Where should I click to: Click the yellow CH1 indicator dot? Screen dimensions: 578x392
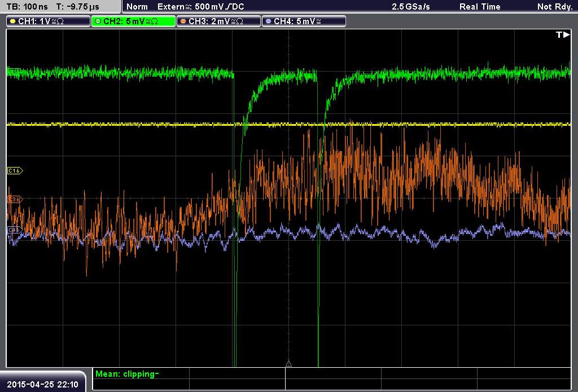pyautogui.click(x=13, y=21)
